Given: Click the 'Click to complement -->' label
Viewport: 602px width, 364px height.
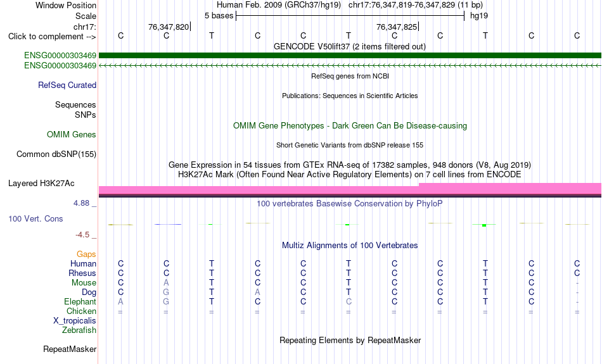Looking at the screenshot, I should [x=52, y=37].
